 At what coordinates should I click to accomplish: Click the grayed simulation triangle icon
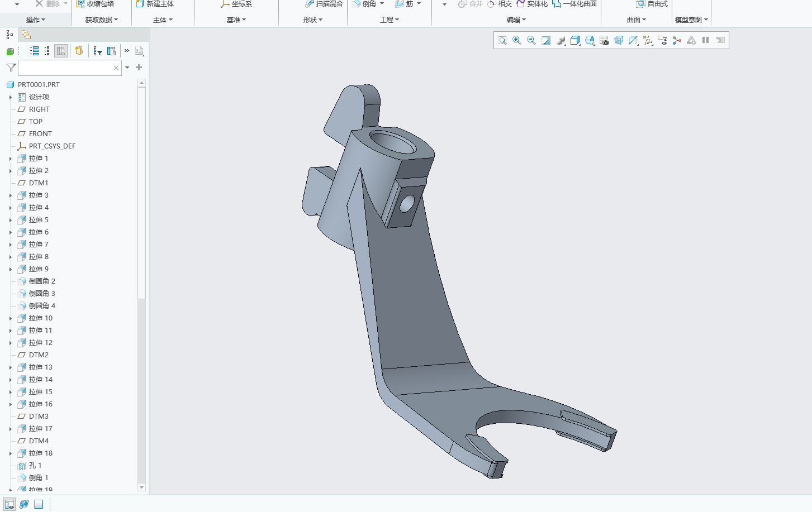(691, 40)
